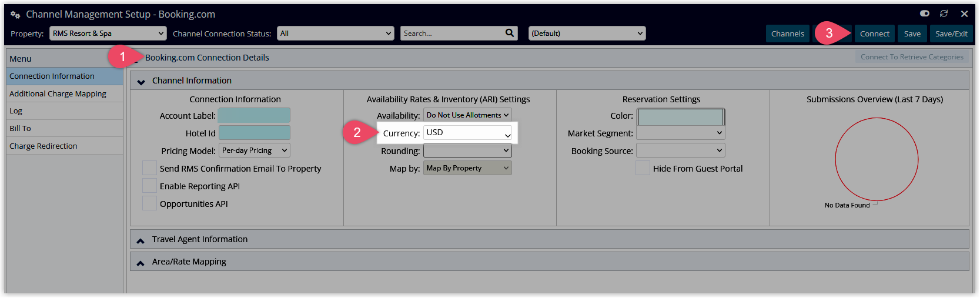Open the Booking Source dropdown

coord(681,150)
